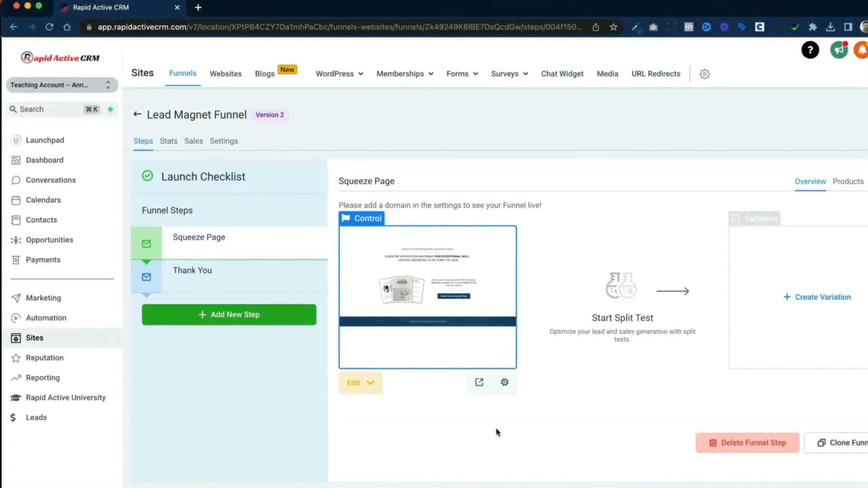The height and width of the screenshot is (488, 868).
Task: Reload the browser page
Action: click(x=49, y=27)
